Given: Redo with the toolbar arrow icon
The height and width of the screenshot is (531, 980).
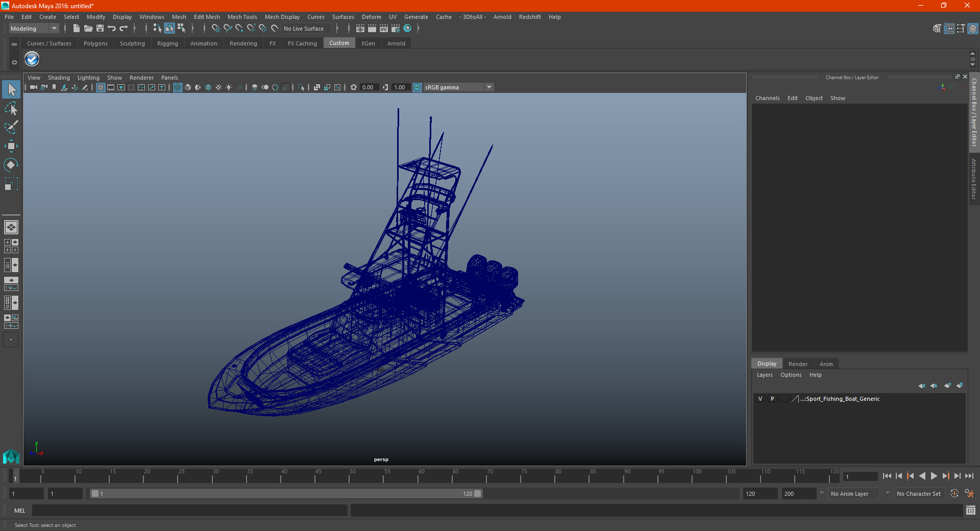Looking at the screenshot, I should (x=124, y=29).
